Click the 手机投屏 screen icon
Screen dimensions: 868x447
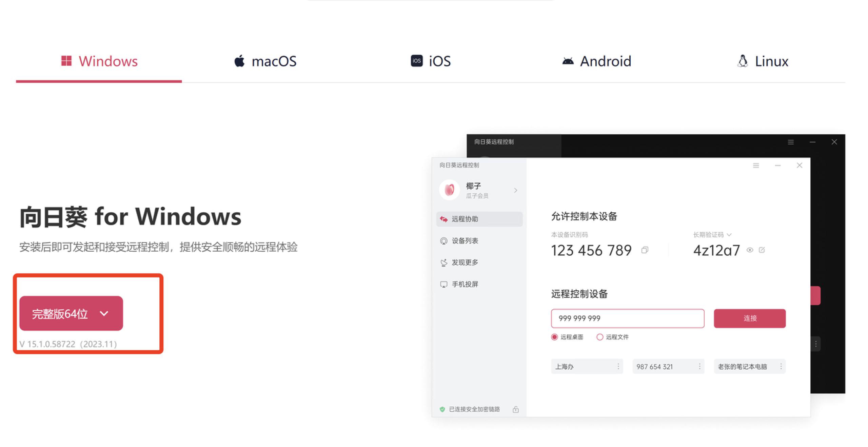click(x=443, y=284)
